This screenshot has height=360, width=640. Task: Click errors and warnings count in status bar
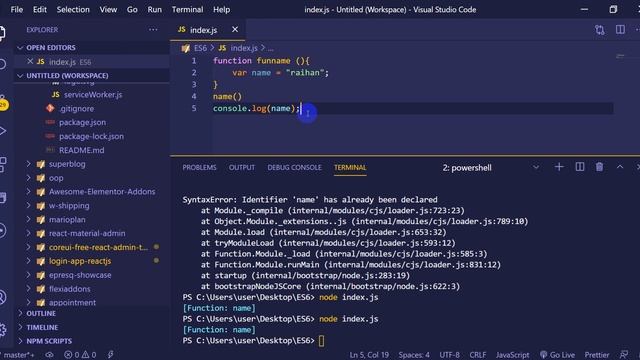(80, 355)
